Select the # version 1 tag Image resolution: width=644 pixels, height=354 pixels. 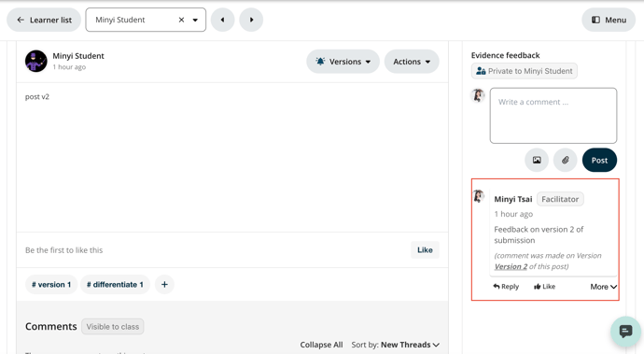pyautogui.click(x=51, y=285)
